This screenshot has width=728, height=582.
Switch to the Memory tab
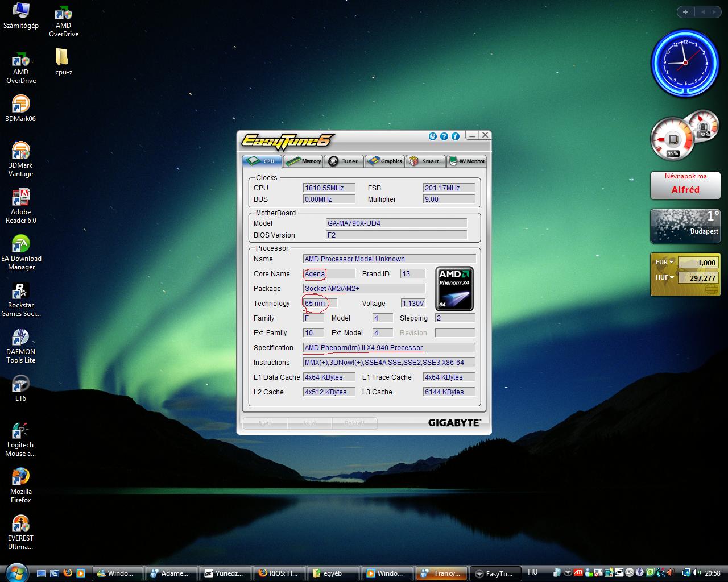click(x=303, y=161)
